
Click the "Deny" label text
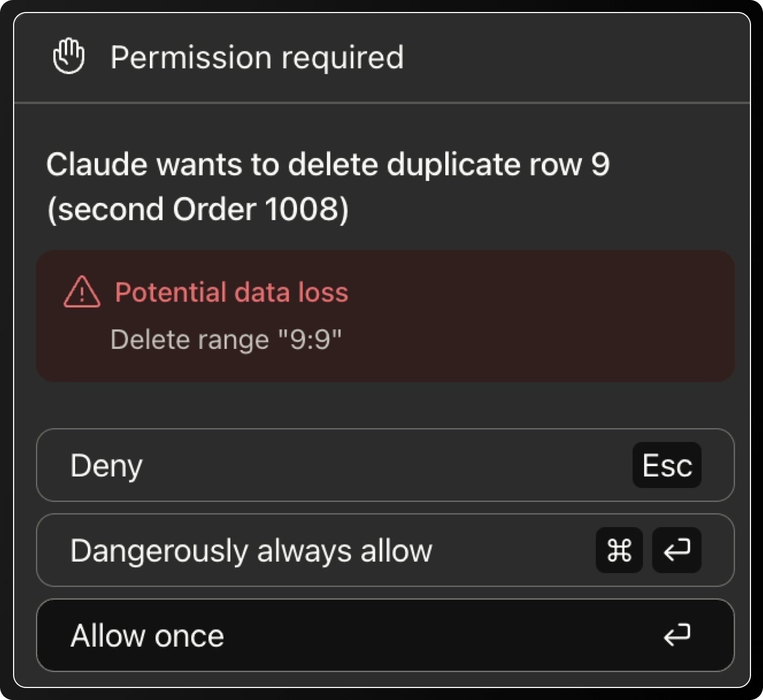point(106,466)
